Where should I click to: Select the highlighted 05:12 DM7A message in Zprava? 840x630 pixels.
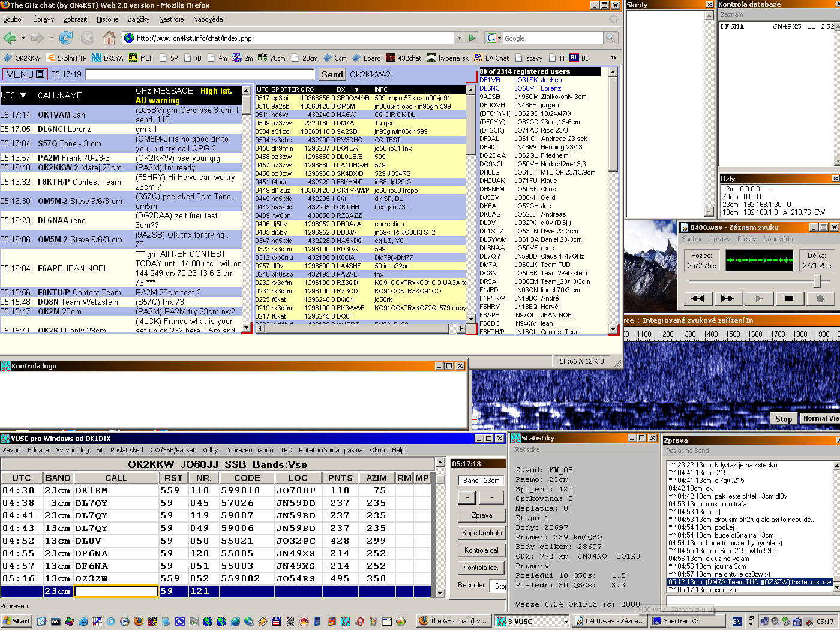[x=750, y=582]
